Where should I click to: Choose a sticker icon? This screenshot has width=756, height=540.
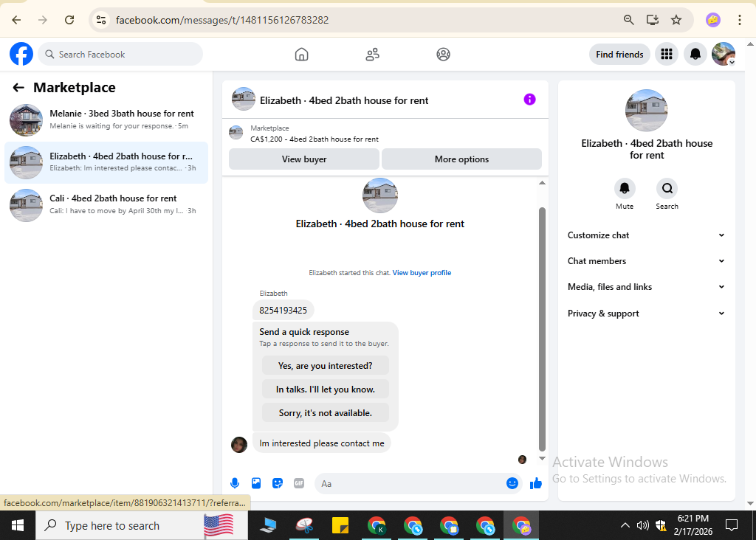278,483
